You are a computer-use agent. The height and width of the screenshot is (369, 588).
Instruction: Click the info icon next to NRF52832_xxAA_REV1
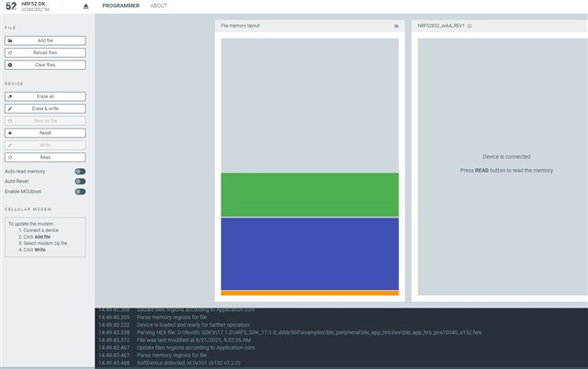pyautogui.click(x=469, y=26)
